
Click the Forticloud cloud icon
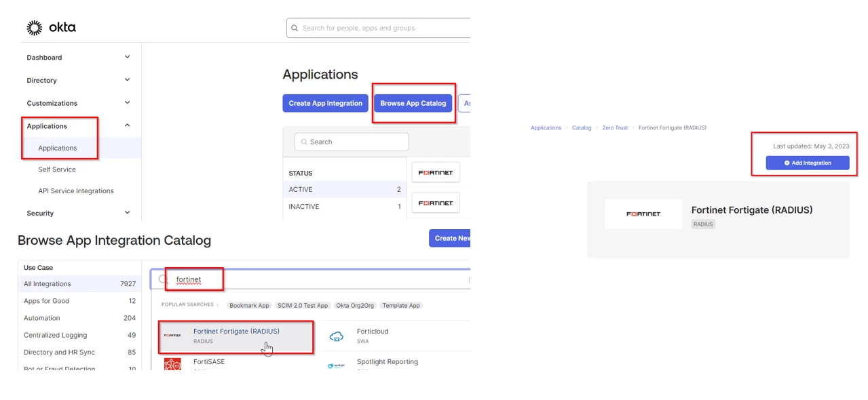coord(336,336)
